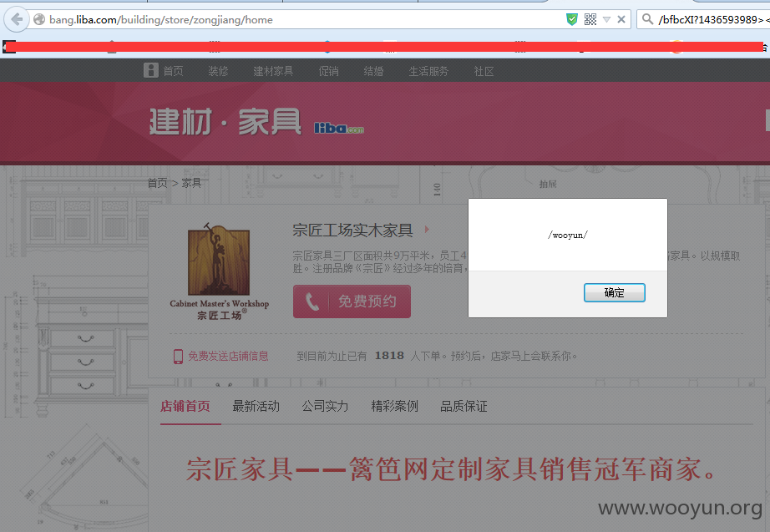Open the 建材家具 navigation menu item
770x532 pixels.
click(273, 71)
